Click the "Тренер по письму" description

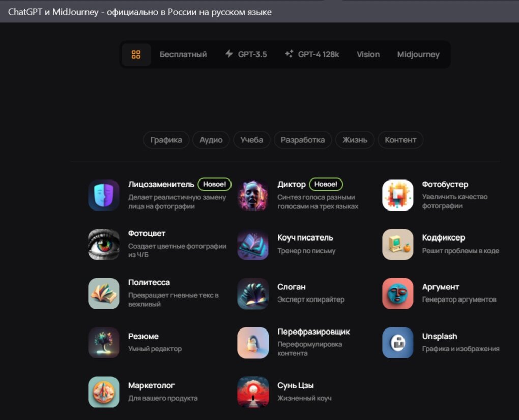pos(306,251)
